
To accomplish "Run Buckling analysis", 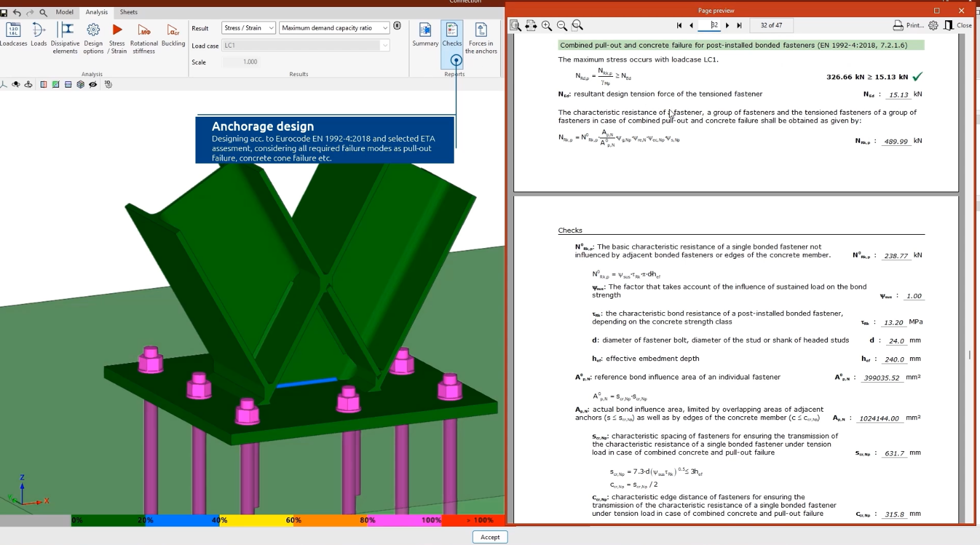I will pos(173,34).
